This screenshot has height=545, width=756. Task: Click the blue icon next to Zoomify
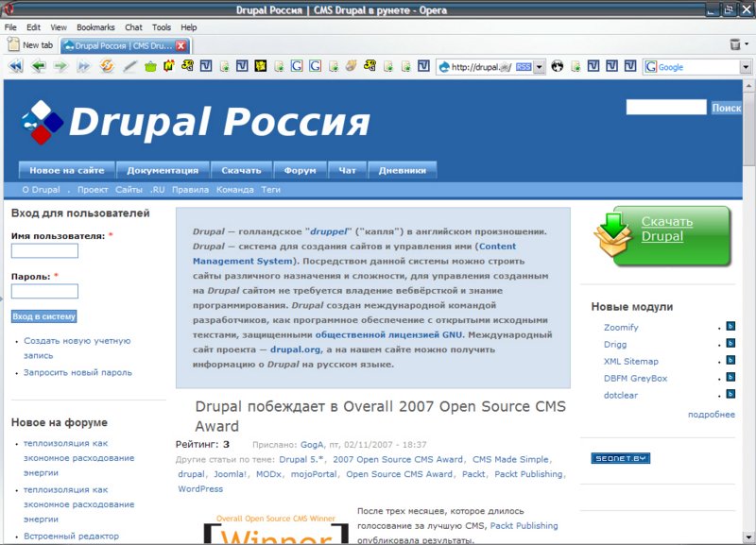tap(730, 326)
